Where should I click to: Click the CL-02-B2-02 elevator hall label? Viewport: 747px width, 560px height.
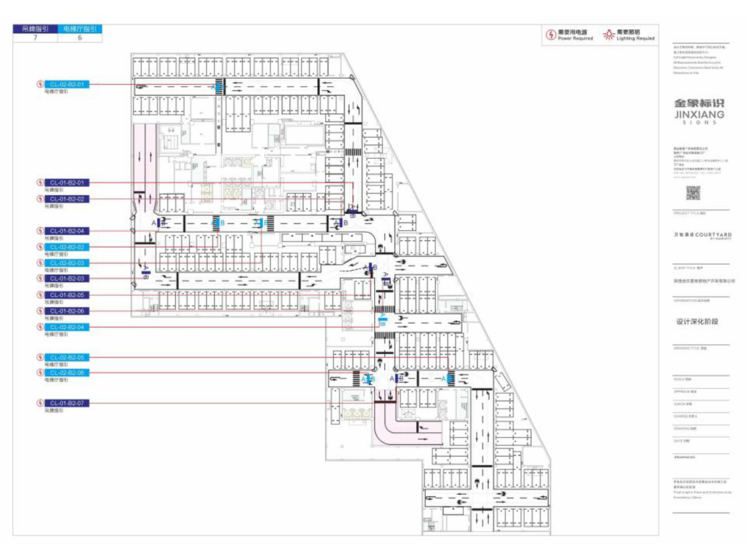click(66, 247)
